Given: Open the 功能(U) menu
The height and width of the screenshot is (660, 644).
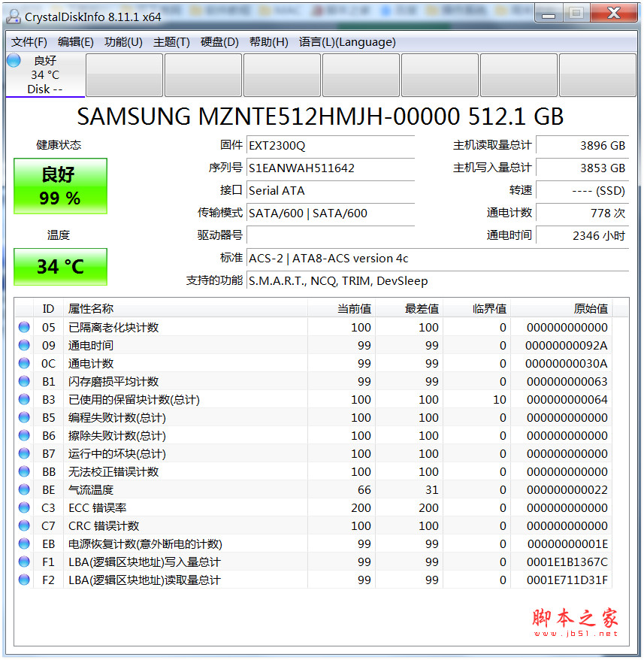Looking at the screenshot, I should click(123, 42).
